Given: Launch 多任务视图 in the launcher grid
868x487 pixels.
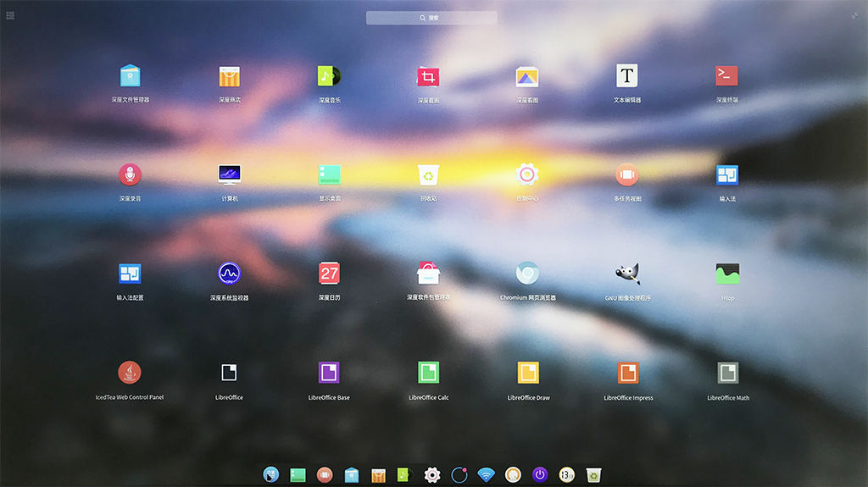Looking at the screenshot, I should [626, 174].
